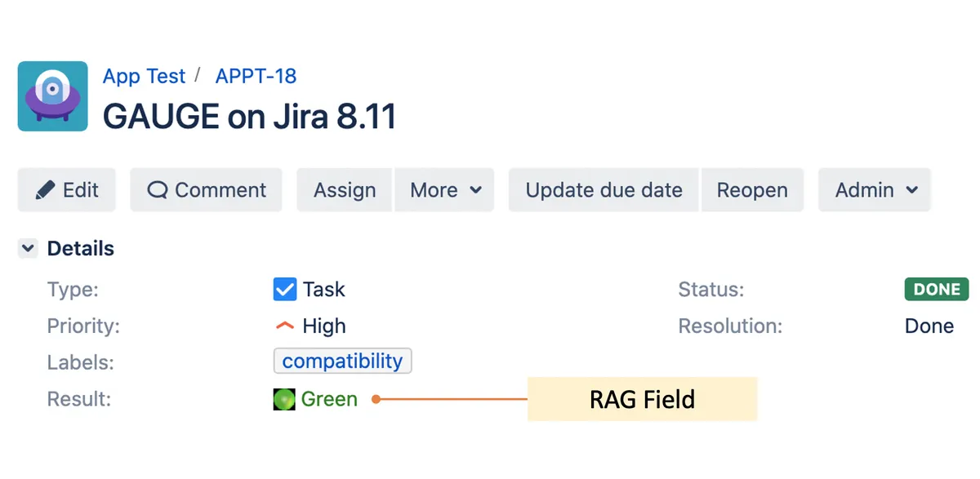Click the green Result status icon
The height and width of the screenshot is (479, 980).
tap(284, 399)
